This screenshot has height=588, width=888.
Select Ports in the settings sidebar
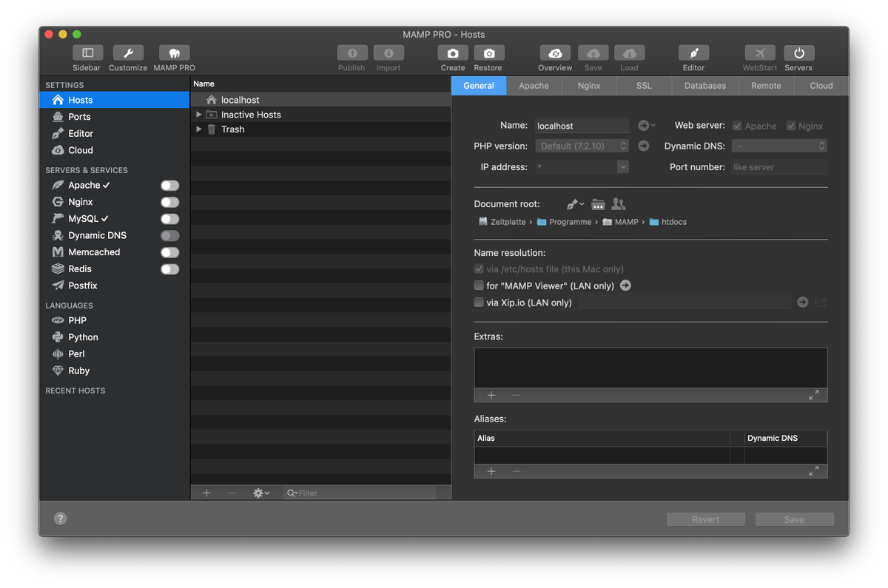tap(115, 117)
